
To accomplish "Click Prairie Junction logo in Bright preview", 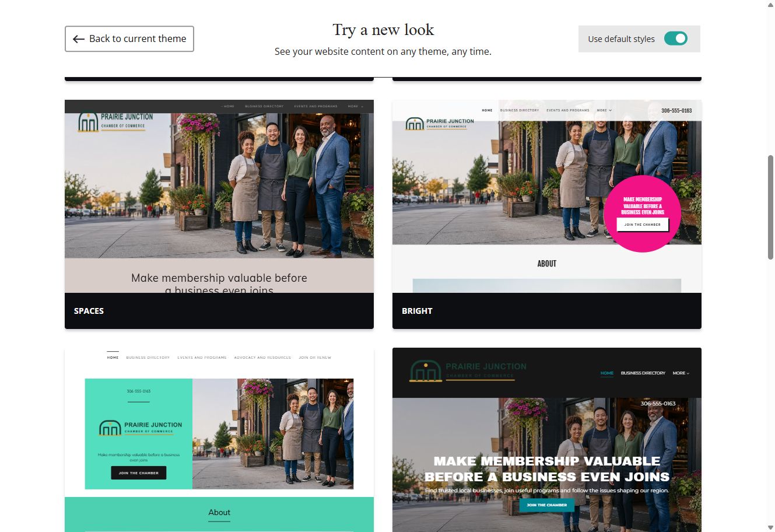I will pyautogui.click(x=440, y=123).
